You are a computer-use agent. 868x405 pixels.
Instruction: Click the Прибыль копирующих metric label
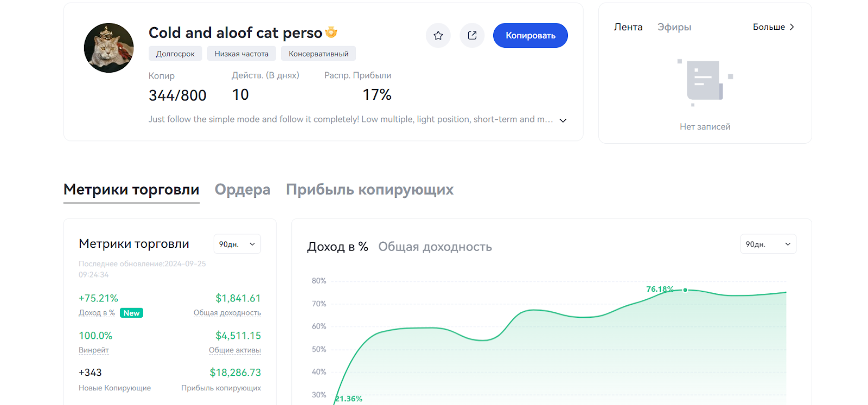pyautogui.click(x=221, y=388)
